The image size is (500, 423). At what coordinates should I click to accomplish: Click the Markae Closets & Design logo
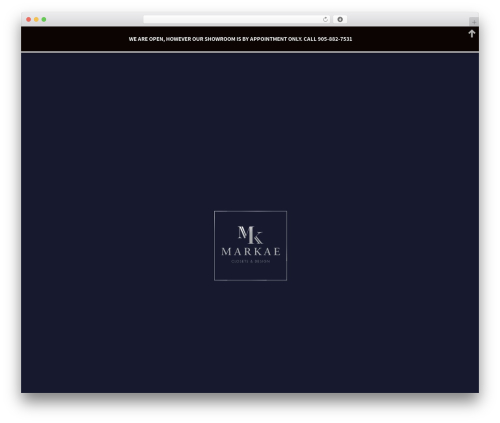tap(250, 246)
